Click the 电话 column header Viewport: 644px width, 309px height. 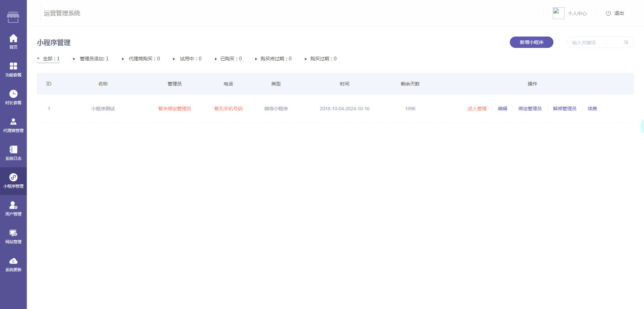(x=228, y=84)
